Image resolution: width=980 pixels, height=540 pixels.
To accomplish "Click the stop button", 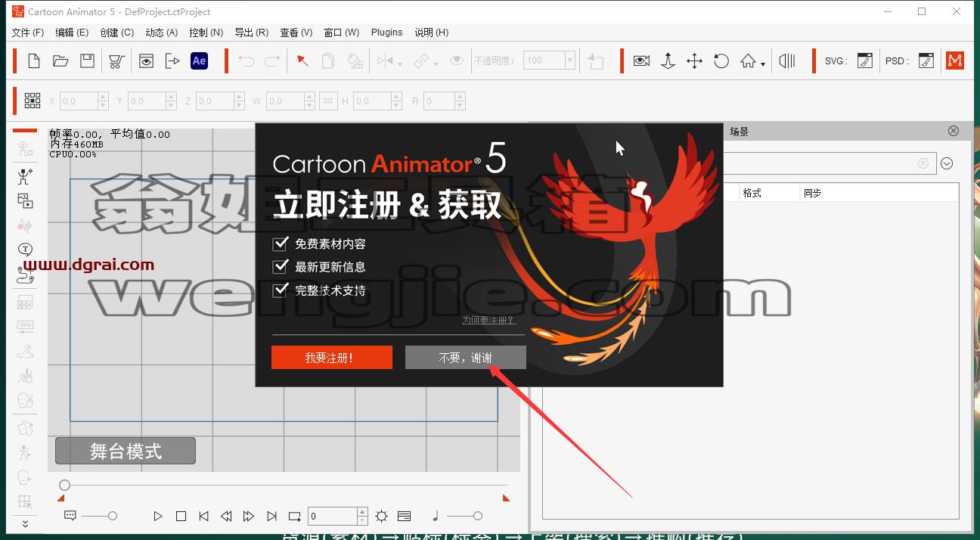I will [181, 517].
